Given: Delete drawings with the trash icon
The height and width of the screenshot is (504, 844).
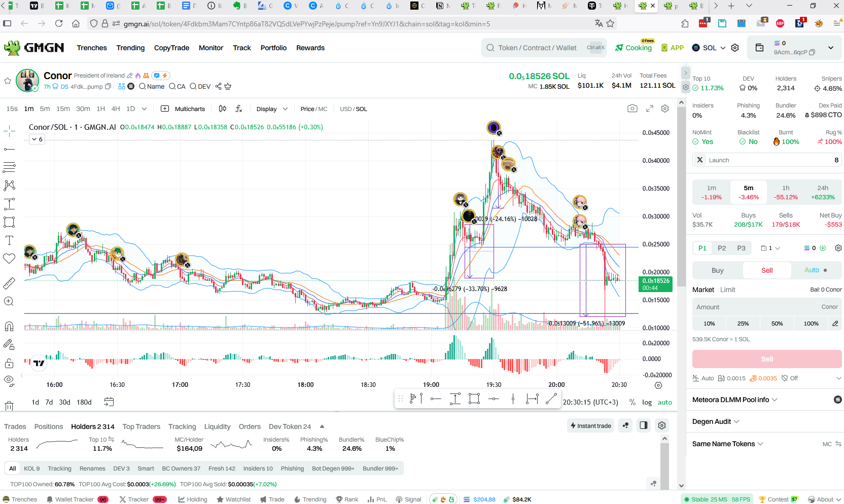Looking at the screenshot, I should click(x=9, y=406).
